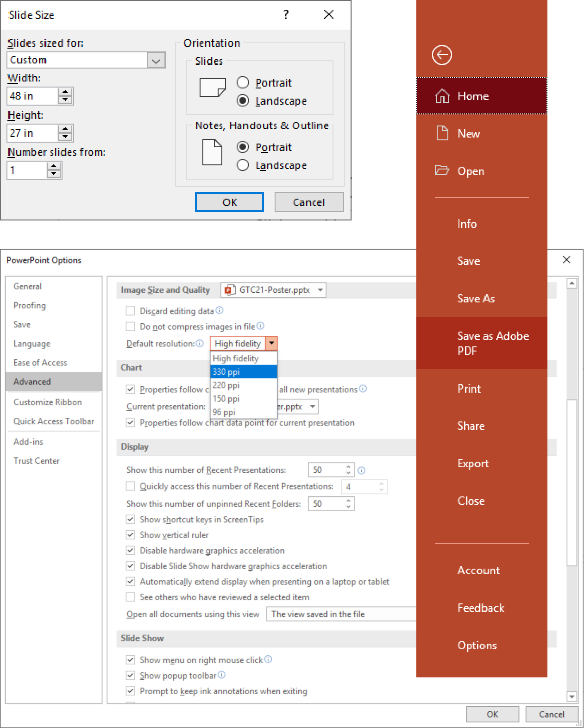Viewport: 584px width, 728px height.
Task: Choose 330 ppi from resolution list
Action: click(x=244, y=372)
